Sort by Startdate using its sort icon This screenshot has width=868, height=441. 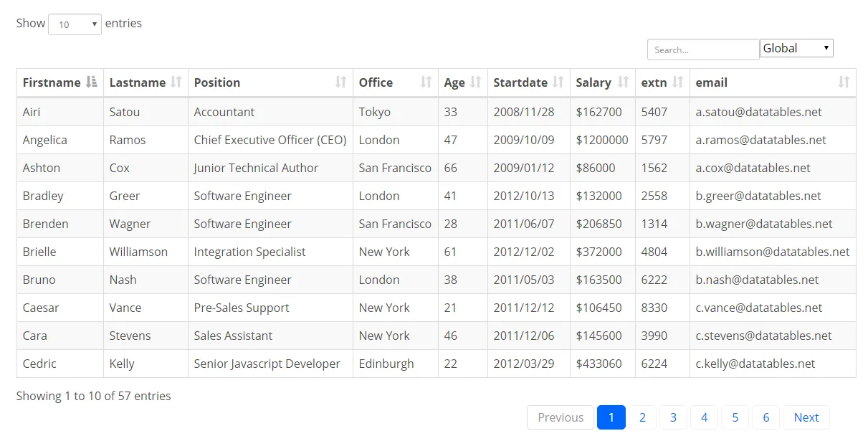click(558, 82)
